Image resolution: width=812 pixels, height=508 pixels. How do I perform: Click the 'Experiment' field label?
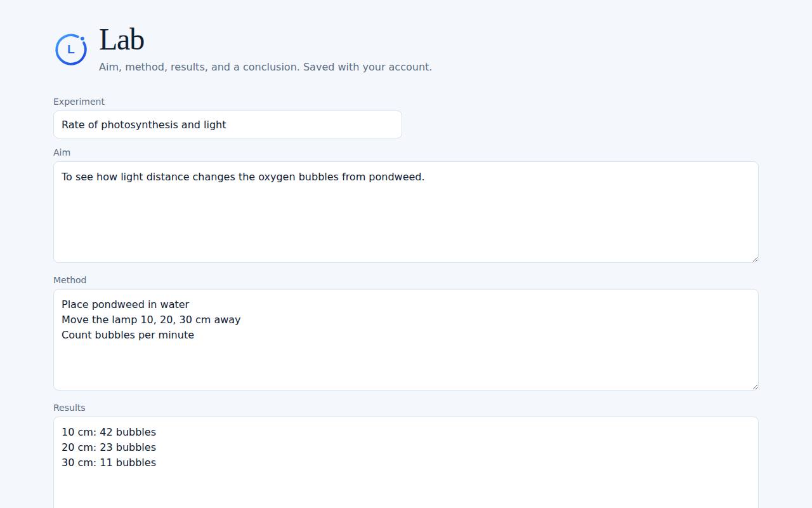[x=79, y=102]
